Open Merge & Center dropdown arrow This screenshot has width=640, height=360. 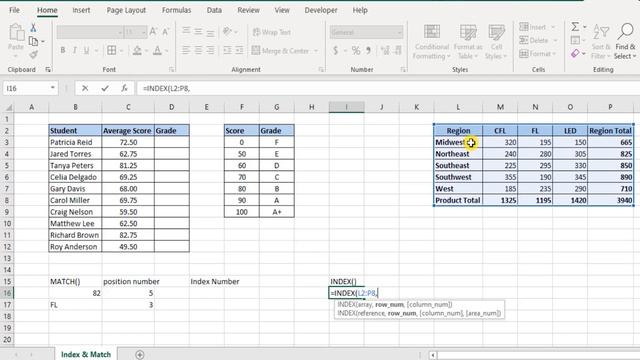316,51
